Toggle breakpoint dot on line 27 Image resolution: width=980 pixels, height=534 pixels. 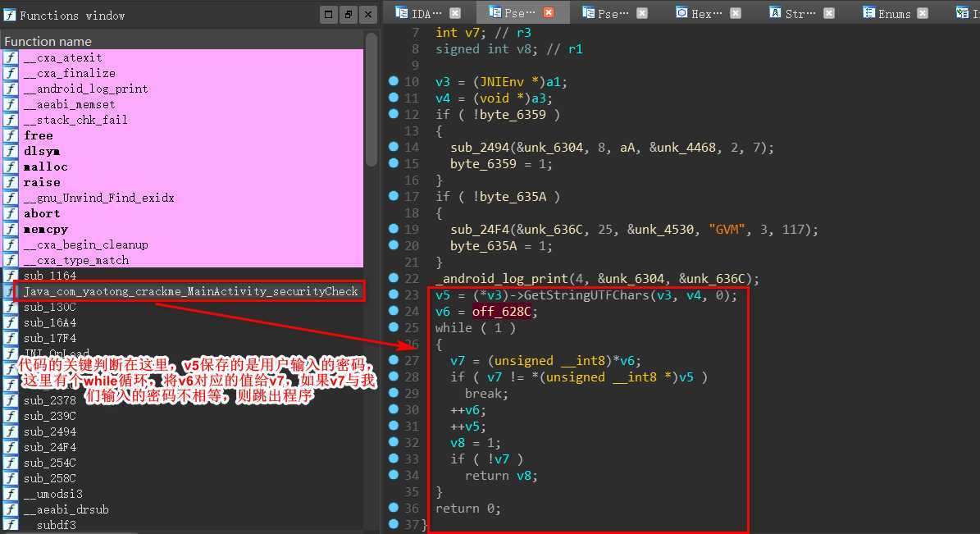(393, 359)
